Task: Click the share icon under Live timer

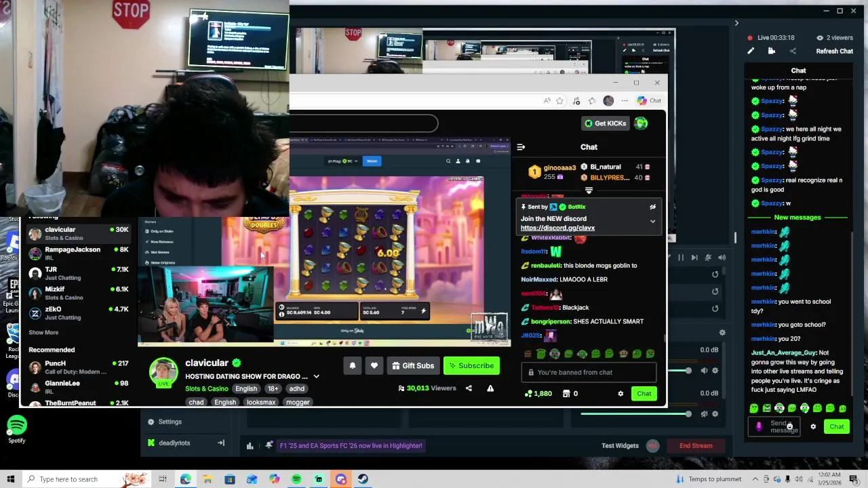Action: point(793,51)
